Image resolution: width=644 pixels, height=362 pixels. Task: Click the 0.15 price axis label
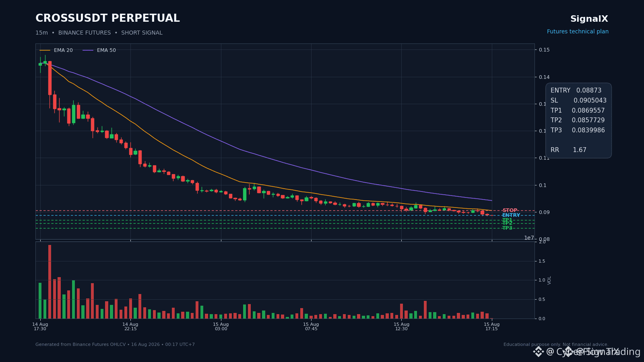[x=544, y=50]
